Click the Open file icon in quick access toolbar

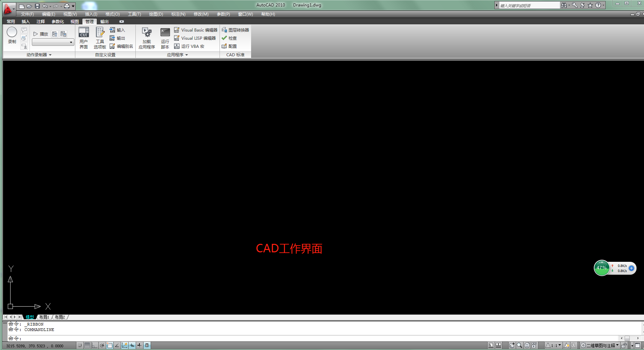(29, 6)
